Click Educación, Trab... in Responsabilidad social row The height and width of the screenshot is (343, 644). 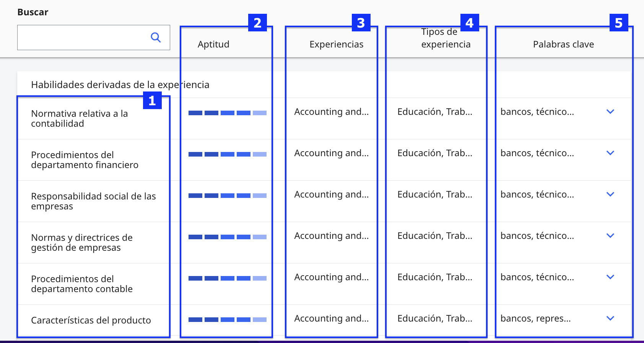(x=435, y=194)
